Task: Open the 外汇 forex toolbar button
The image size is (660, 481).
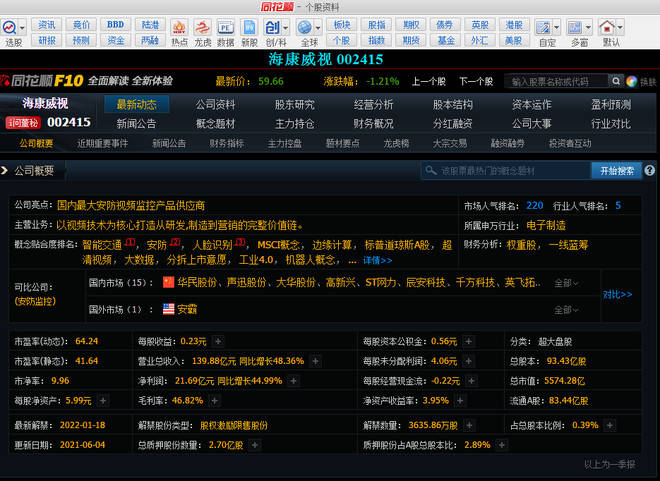Action: 479,40
